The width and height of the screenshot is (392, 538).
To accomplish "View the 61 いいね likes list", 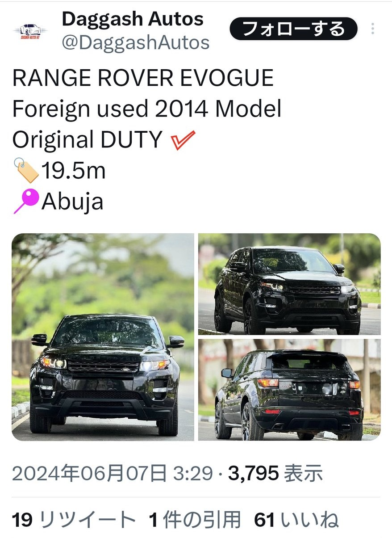I will [x=296, y=521].
